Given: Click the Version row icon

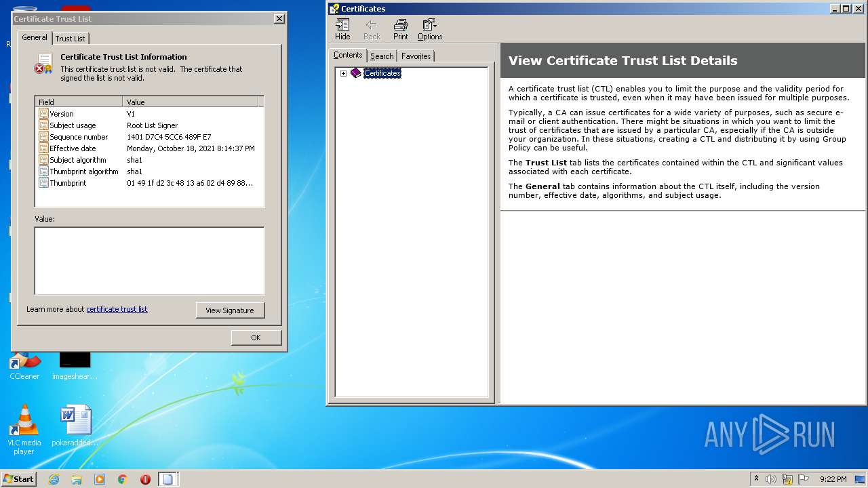Looking at the screenshot, I should click(43, 114).
